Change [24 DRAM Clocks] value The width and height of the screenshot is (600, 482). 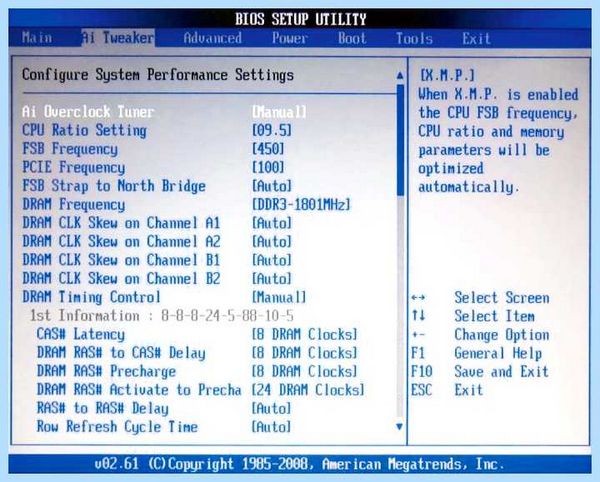[308, 390]
